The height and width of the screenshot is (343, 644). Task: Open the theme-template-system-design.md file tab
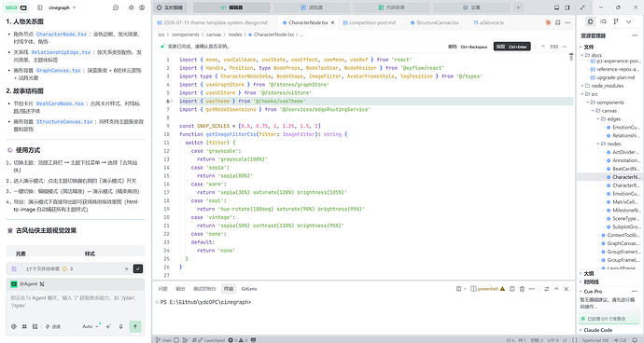coord(213,22)
